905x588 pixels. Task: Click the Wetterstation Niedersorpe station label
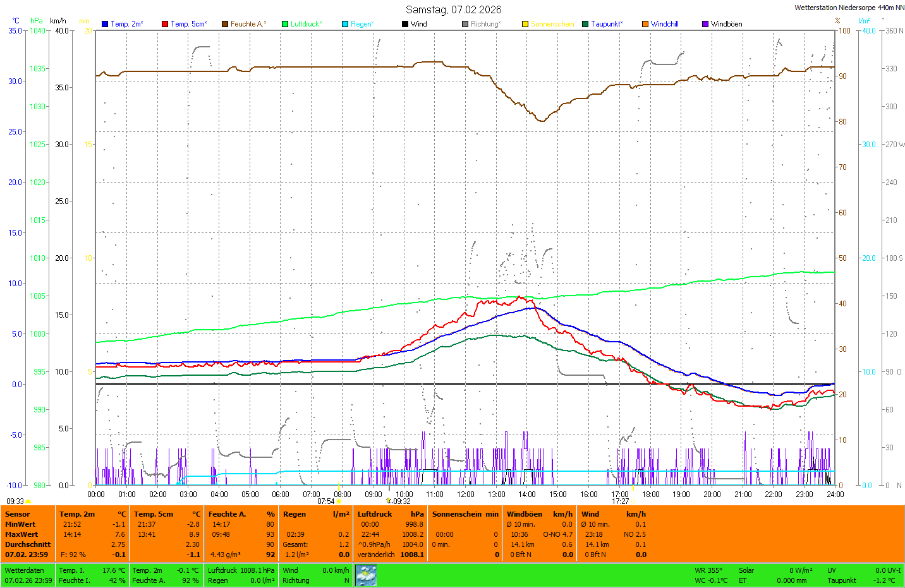(x=849, y=8)
